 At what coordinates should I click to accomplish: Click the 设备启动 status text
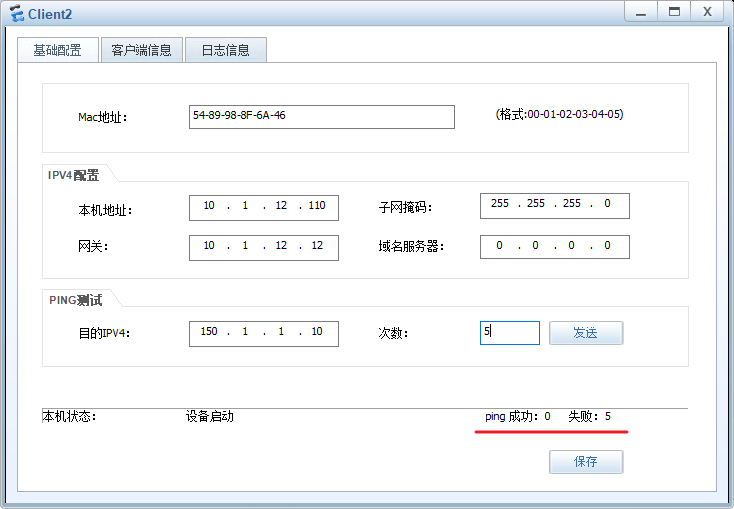210,416
